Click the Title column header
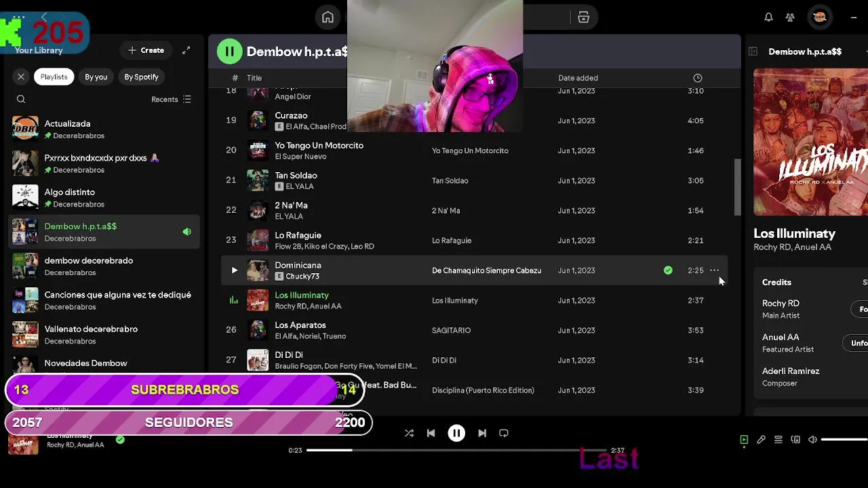Viewport: 868px width, 488px height. [x=254, y=78]
